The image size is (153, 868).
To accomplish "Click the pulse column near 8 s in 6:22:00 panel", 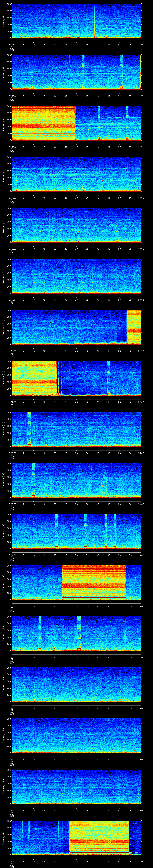I will [x=29, y=429].
